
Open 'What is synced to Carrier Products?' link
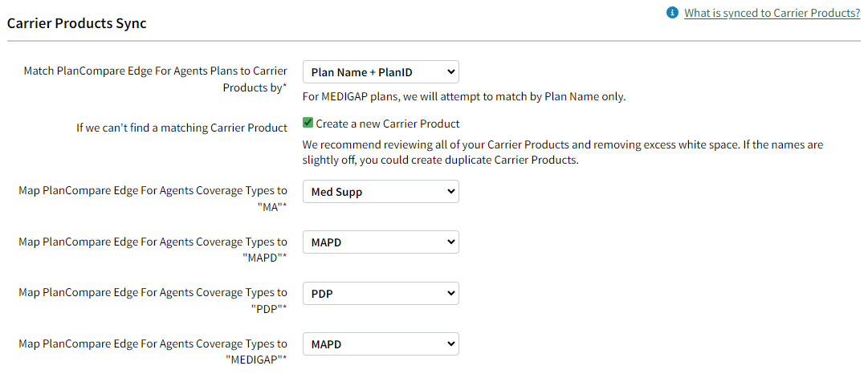(772, 13)
